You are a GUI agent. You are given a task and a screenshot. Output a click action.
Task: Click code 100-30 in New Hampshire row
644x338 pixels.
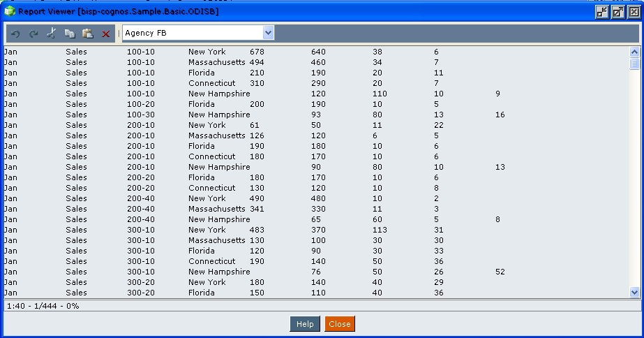(141, 115)
